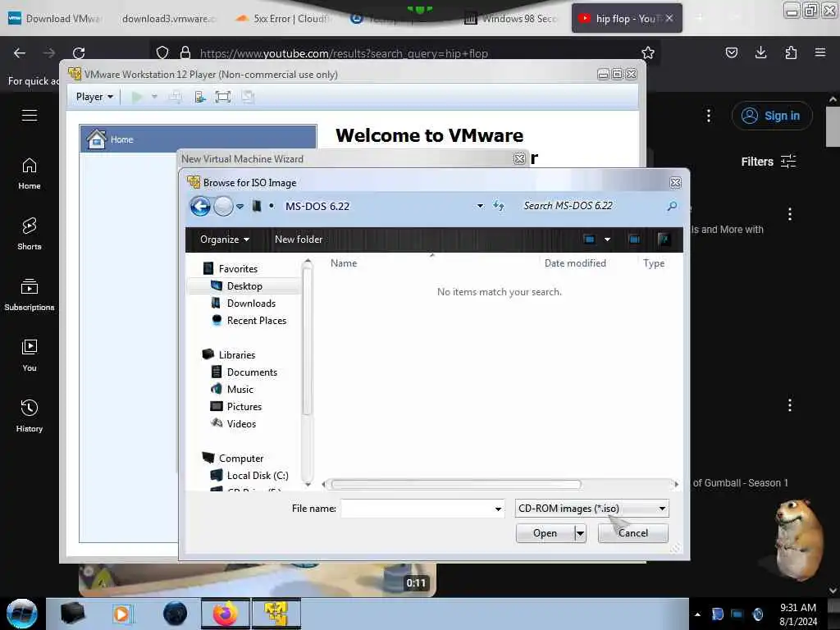Open YouTube search Filters
The height and width of the screenshot is (630, 840).
pos(768,162)
